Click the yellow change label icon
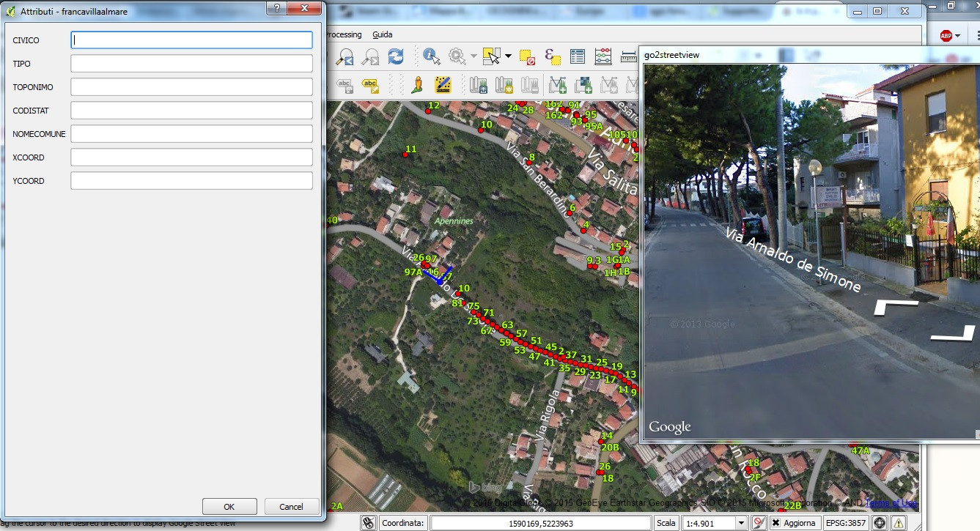The image size is (980, 531). pos(370,85)
